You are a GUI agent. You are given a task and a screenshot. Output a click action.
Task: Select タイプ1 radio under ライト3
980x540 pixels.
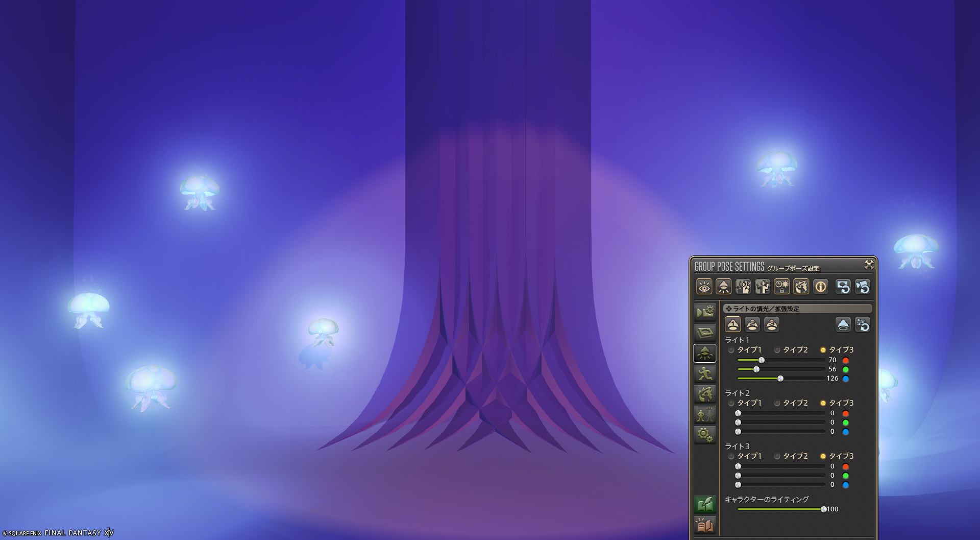click(731, 456)
